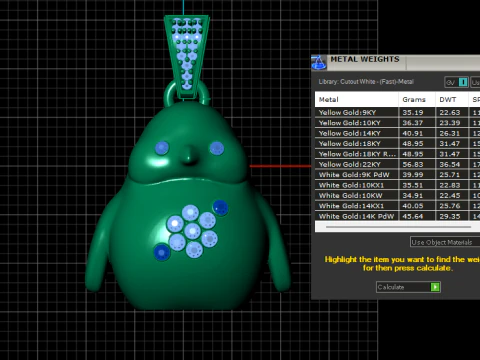Click the 34.91 grams cell

pyautogui.click(x=417, y=195)
